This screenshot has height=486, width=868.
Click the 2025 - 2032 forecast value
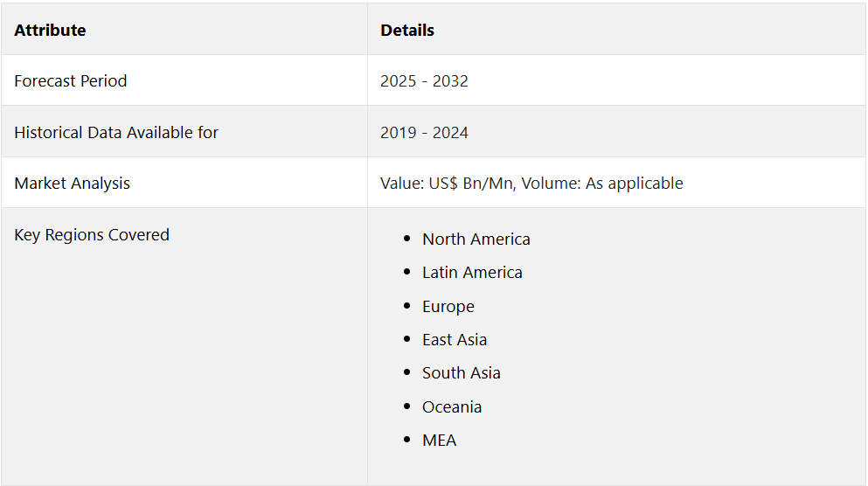pyautogui.click(x=424, y=80)
